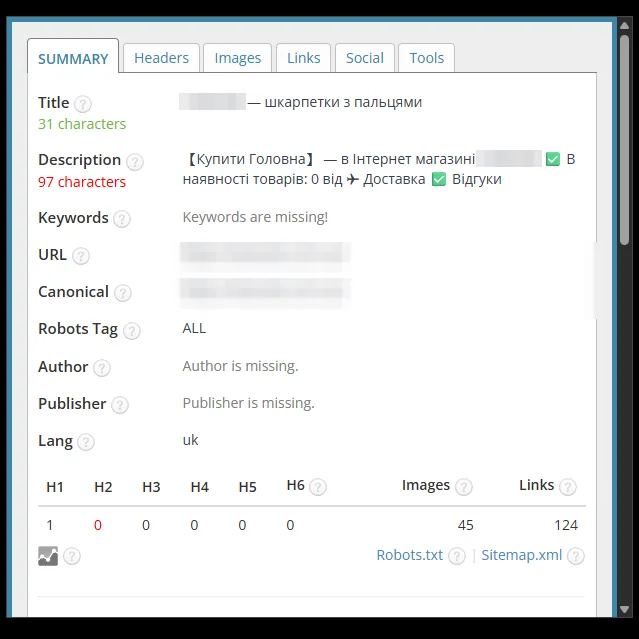This screenshot has height=639, width=639.
Task: Select the H3 column header
Action: pyautogui.click(x=151, y=487)
